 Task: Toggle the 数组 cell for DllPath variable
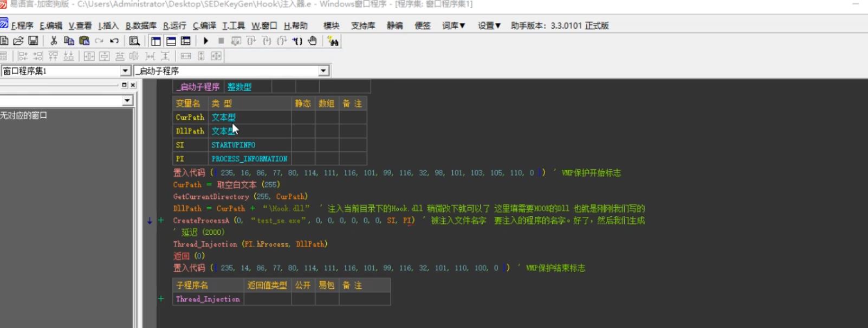(x=326, y=131)
